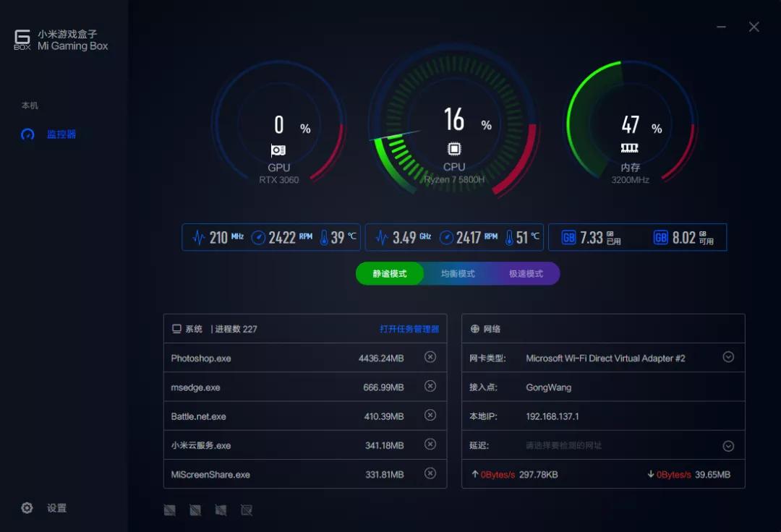Image resolution: width=781 pixels, height=532 pixels.
Task: Open the 设置 gear icon
Action: (27, 507)
